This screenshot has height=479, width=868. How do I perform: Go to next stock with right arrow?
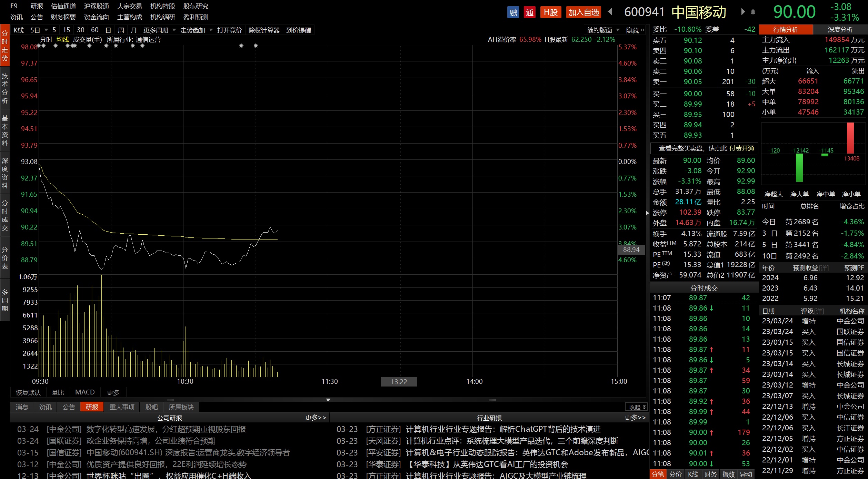point(742,12)
